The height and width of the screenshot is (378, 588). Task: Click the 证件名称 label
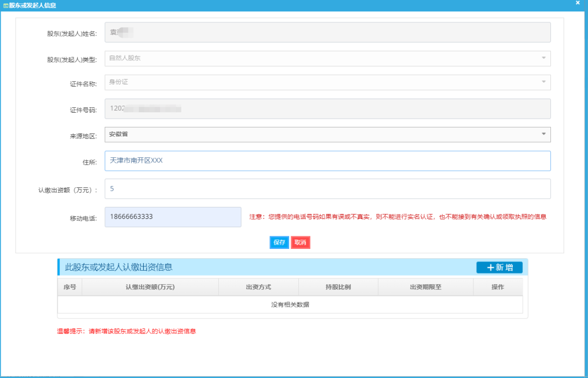(83, 84)
